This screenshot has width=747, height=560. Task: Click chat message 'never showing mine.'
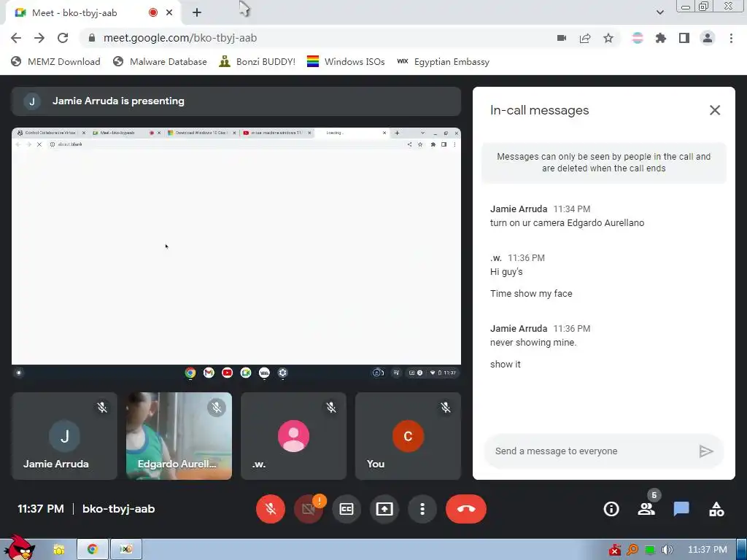point(533,343)
